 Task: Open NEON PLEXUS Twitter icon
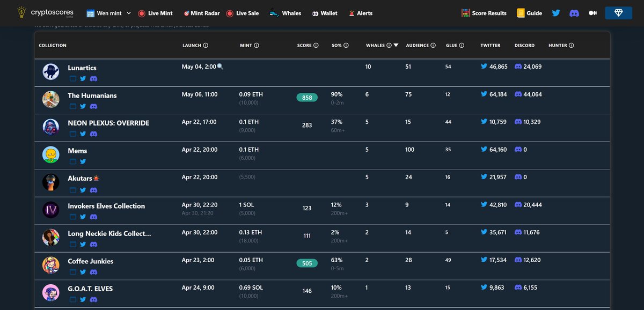click(x=83, y=134)
